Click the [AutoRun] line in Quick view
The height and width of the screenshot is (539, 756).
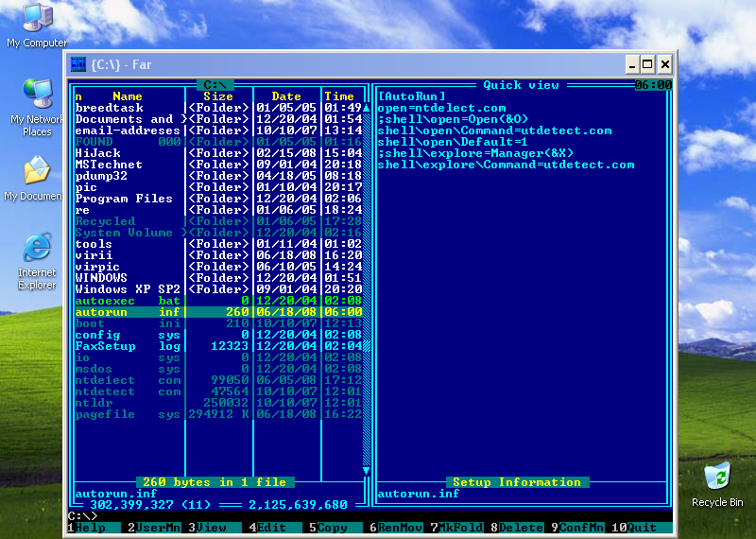pos(412,96)
